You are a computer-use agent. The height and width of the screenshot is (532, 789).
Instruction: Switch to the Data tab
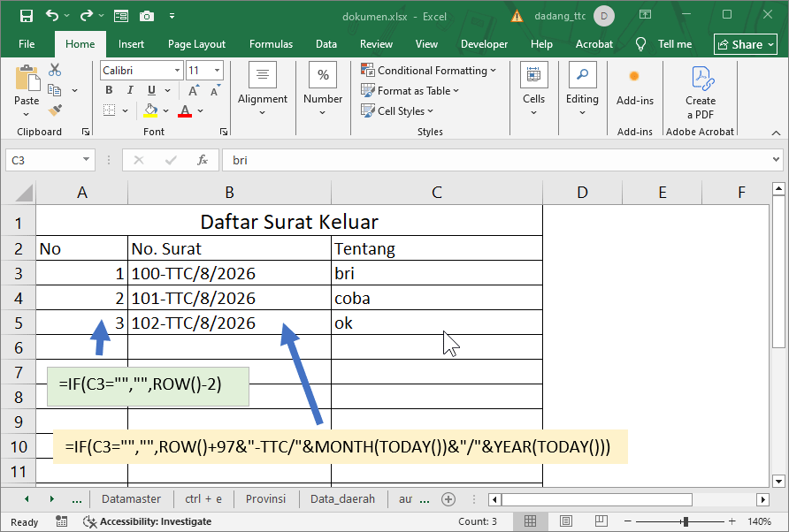[x=326, y=44]
